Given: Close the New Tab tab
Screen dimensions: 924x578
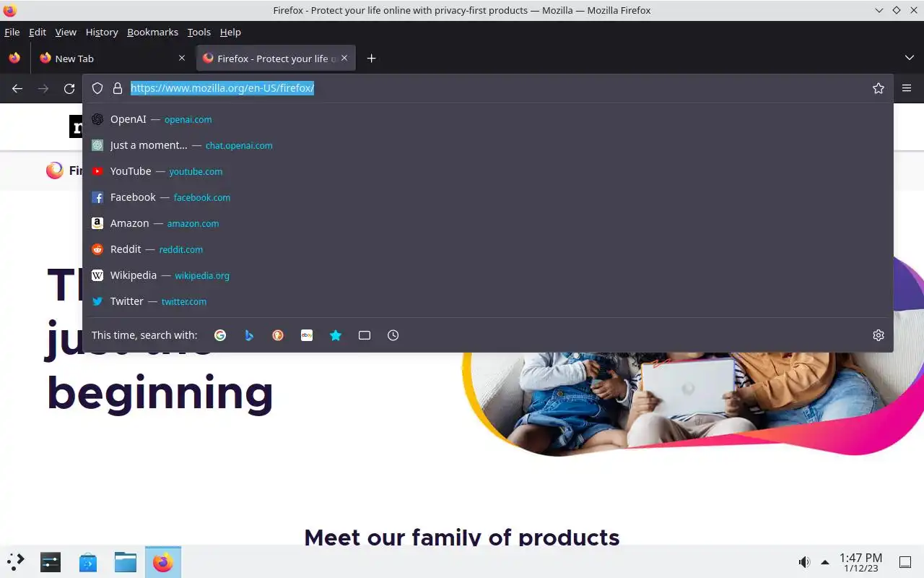Looking at the screenshot, I should pyautogui.click(x=181, y=59).
